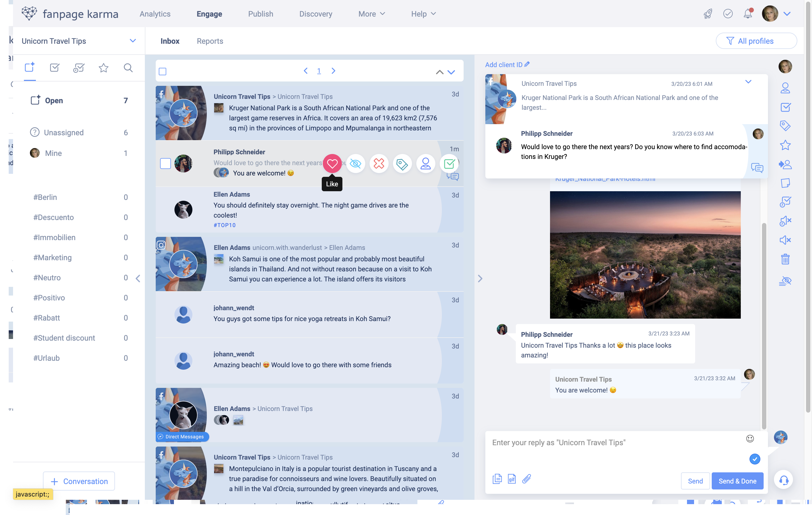812x515 pixels.
Task: Click inside the reply input field
Action: coord(607,442)
